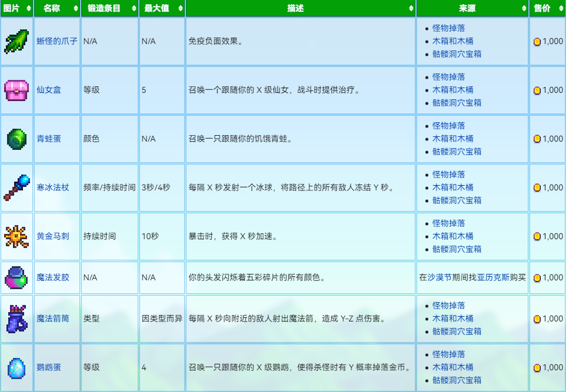
Task: Click the 蜥怪的爪子 green claw icon
Action: pyautogui.click(x=16, y=41)
